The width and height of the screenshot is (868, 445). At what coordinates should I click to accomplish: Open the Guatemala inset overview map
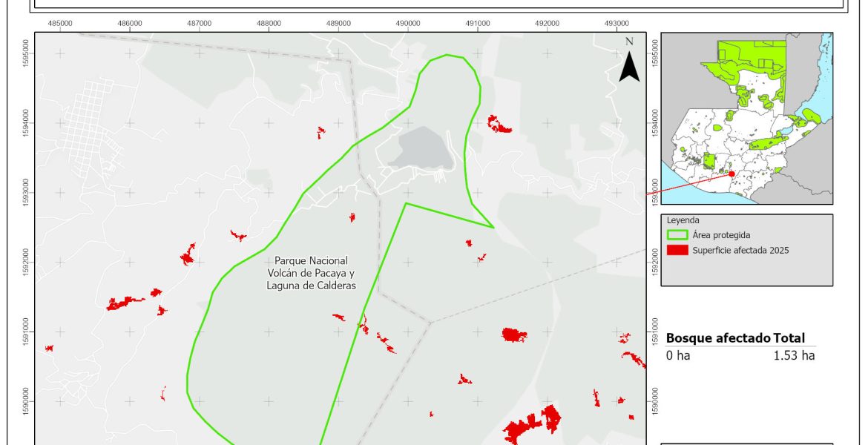point(746,119)
